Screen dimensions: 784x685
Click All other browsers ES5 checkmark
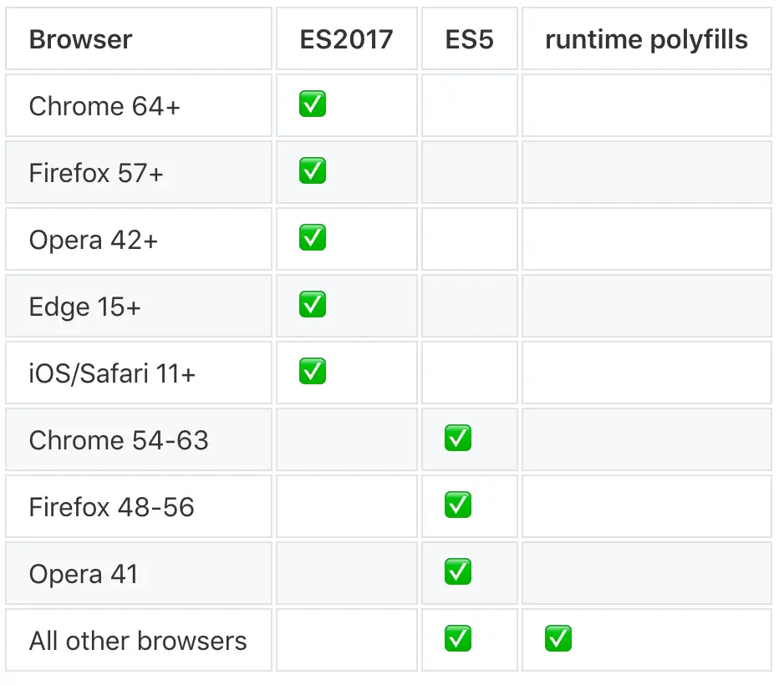click(458, 639)
